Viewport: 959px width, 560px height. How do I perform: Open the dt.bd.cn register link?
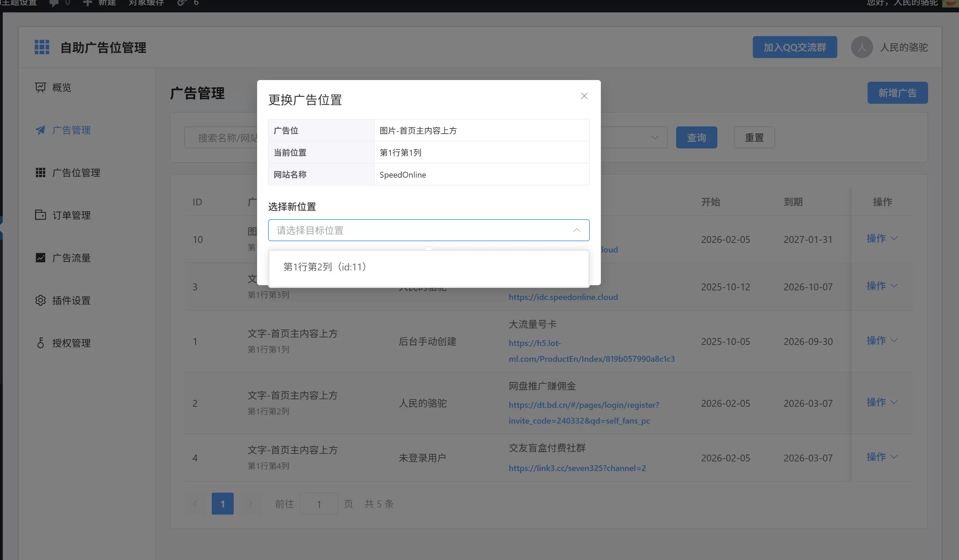click(x=584, y=413)
